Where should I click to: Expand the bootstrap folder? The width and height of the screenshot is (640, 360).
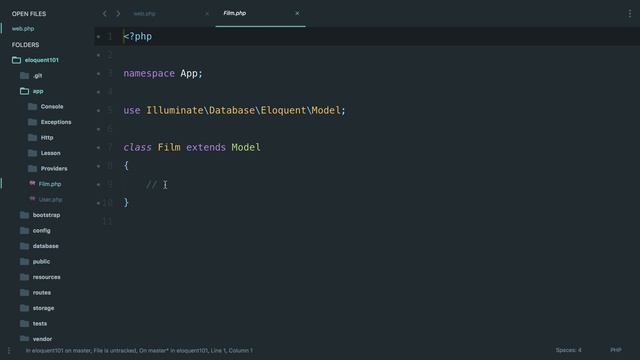click(40, 215)
